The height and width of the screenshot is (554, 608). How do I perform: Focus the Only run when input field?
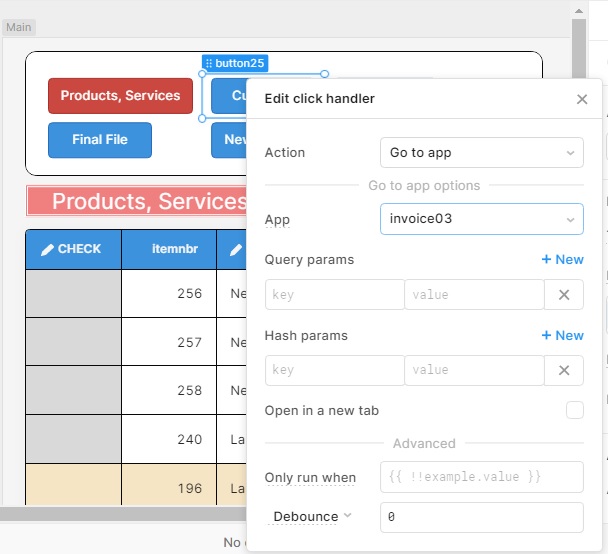[x=481, y=477]
